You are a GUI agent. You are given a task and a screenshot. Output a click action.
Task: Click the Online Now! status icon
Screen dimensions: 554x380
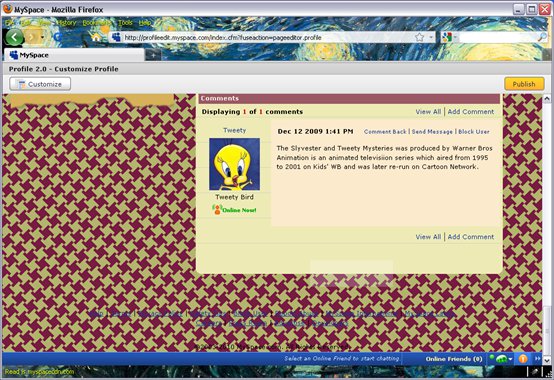[x=234, y=210]
